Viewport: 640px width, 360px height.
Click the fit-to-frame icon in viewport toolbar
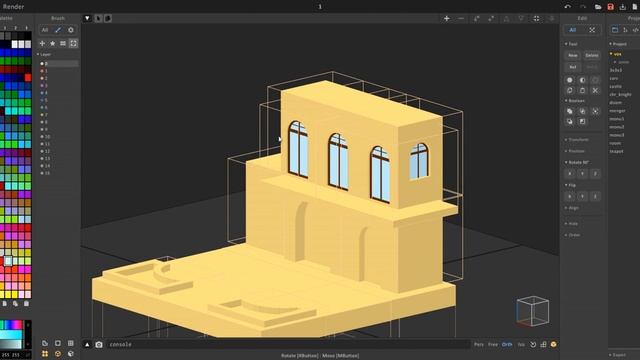point(536,18)
